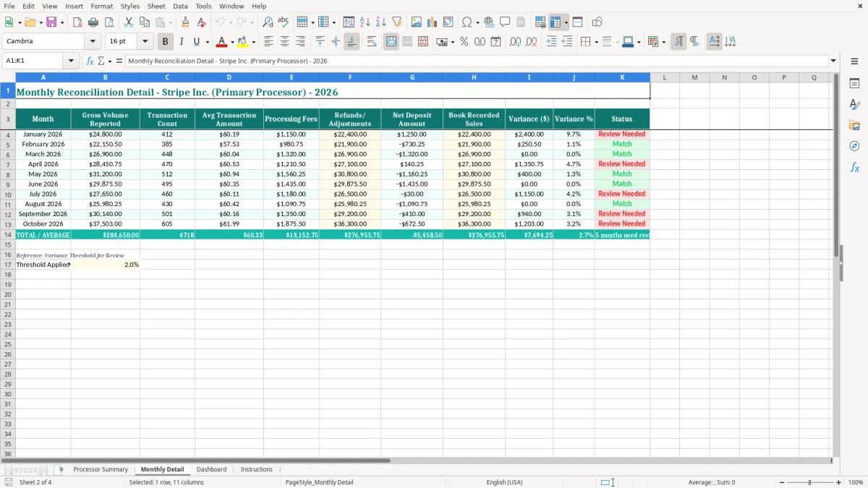
Task: Click the Export as PDF icon
Action: (x=77, y=22)
